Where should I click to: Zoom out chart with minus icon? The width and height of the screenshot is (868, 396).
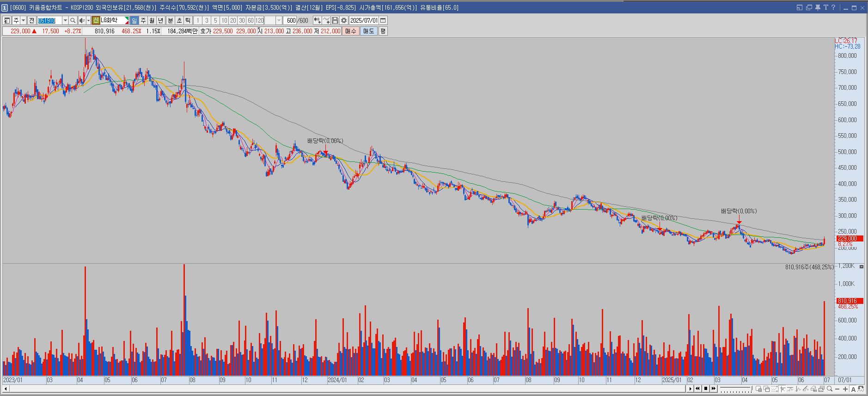point(837,389)
